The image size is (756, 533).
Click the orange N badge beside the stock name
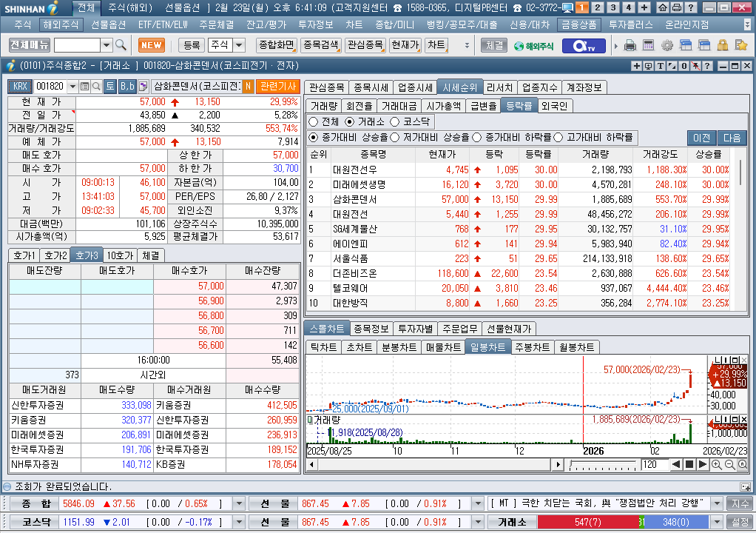point(248,87)
